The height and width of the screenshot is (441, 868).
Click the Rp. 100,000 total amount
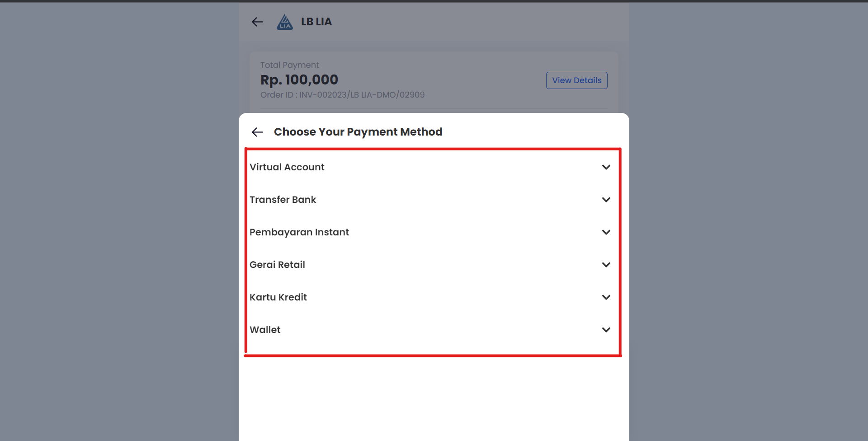coord(299,80)
